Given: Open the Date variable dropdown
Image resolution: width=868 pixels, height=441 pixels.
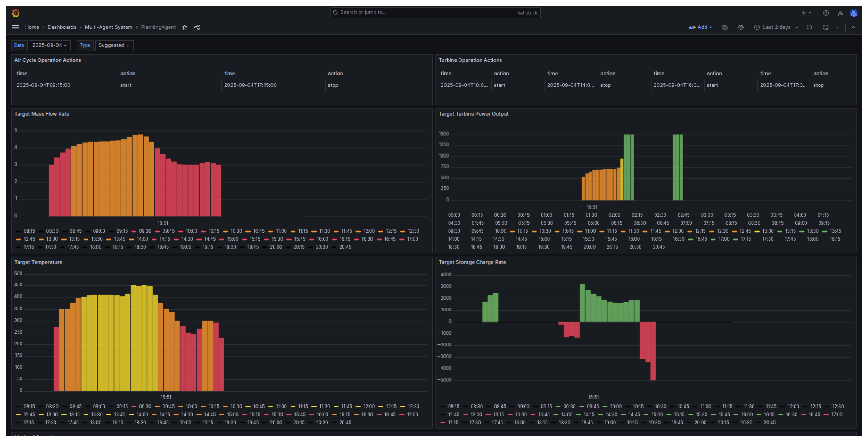Looking at the screenshot, I should coord(50,45).
